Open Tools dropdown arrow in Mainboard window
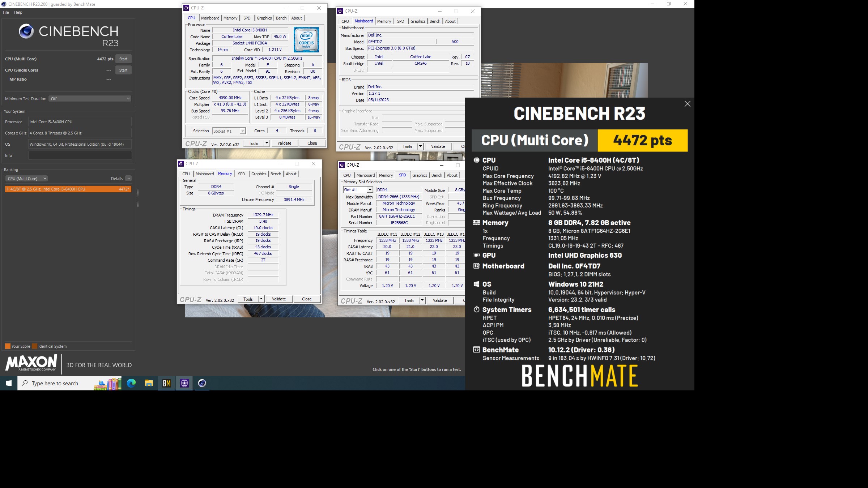 point(420,146)
